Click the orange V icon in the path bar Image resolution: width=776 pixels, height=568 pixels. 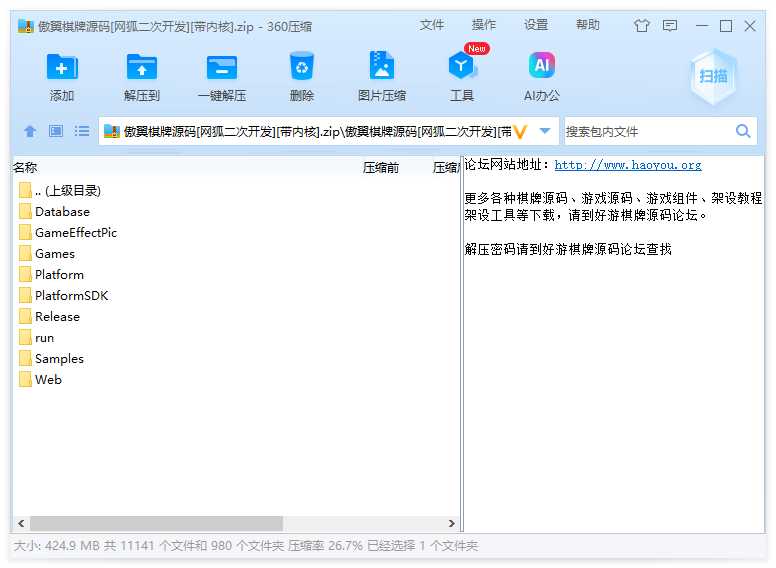520,132
